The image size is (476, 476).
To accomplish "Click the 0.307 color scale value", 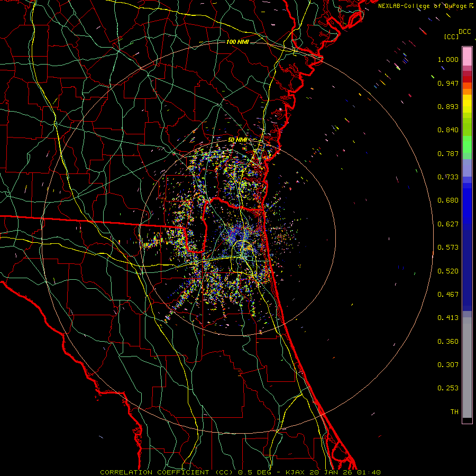I will [448, 364].
